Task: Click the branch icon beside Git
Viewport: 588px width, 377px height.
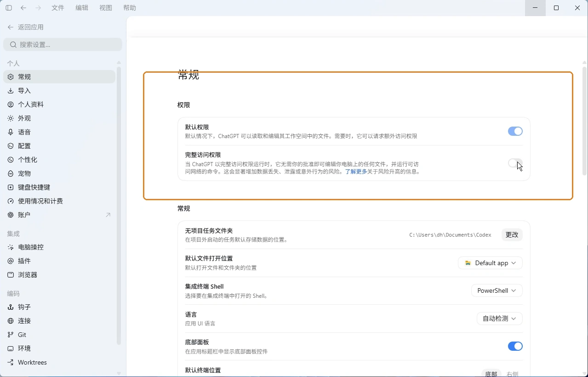Action: tap(11, 335)
